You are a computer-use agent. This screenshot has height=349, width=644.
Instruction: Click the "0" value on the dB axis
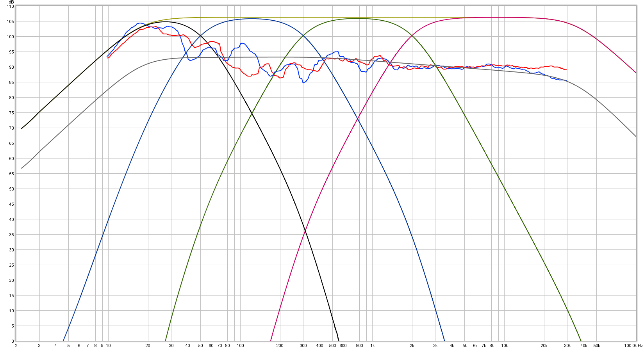[x=12, y=341]
